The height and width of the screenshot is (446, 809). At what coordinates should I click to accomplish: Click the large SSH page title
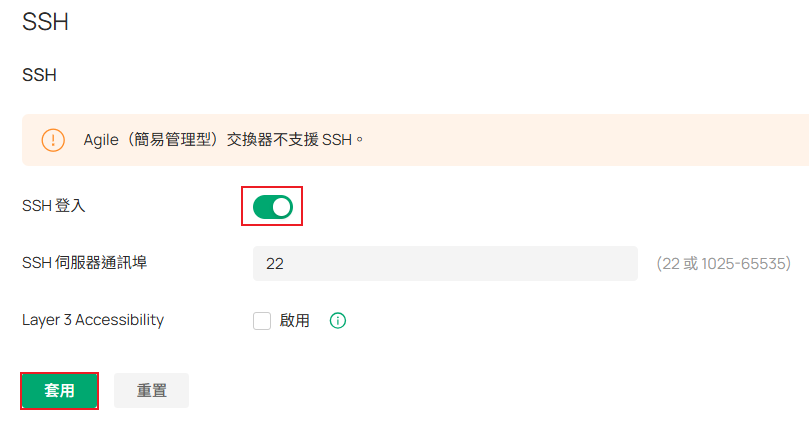tap(45, 22)
